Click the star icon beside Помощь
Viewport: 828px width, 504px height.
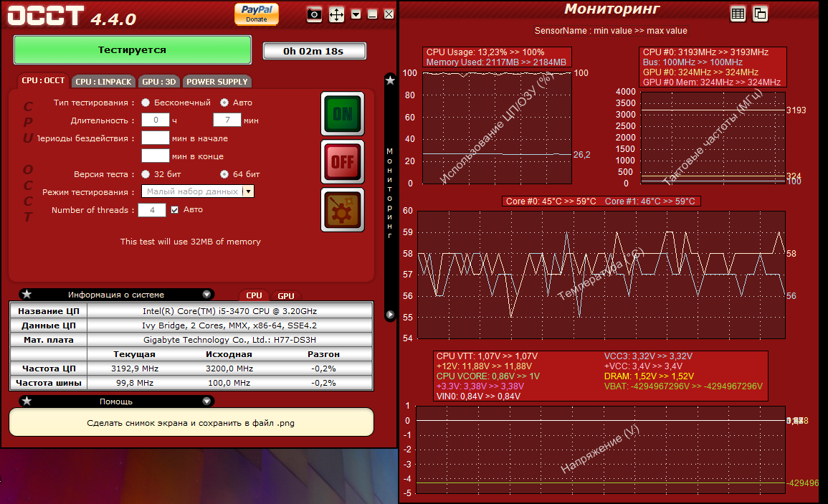27,401
